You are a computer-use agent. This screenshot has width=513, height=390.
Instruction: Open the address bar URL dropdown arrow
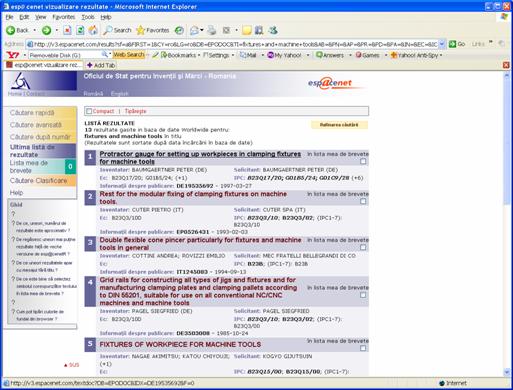[442, 44]
